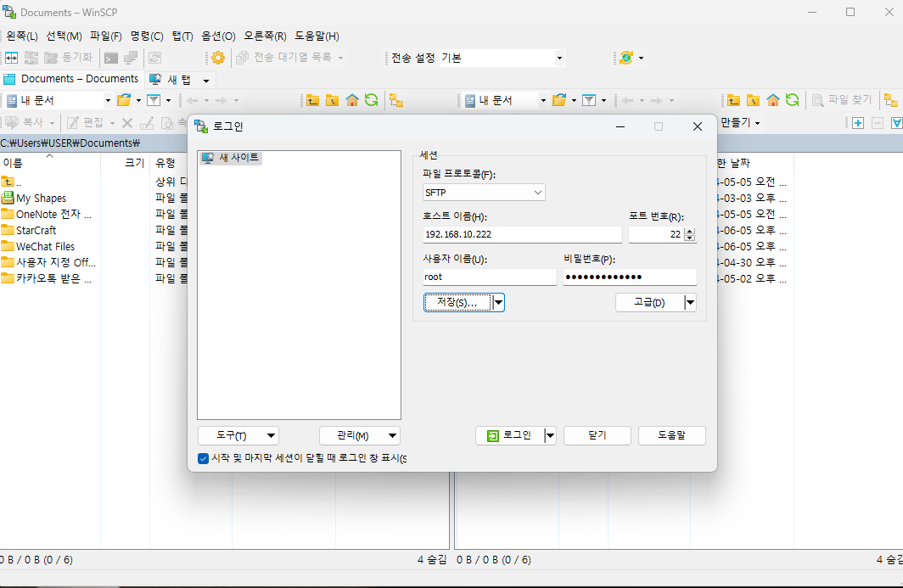Click the port number field
Image resolution: width=903 pixels, height=588 pixels.
(x=656, y=234)
